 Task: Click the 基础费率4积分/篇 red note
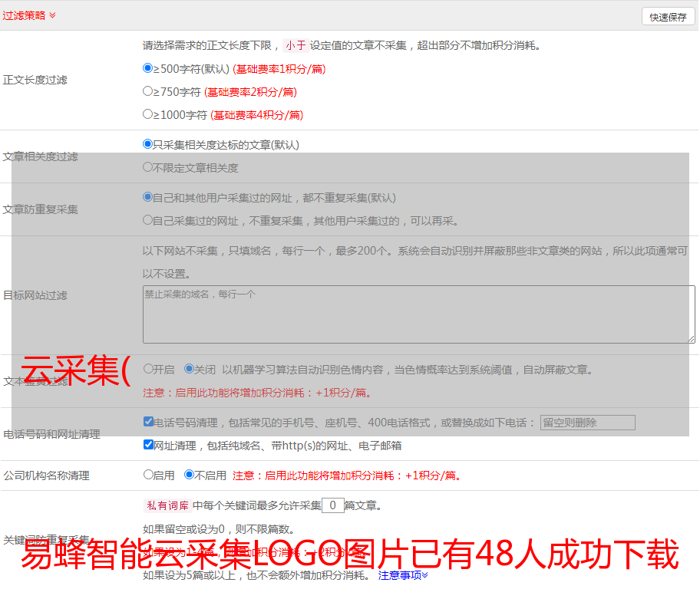pyautogui.click(x=256, y=115)
